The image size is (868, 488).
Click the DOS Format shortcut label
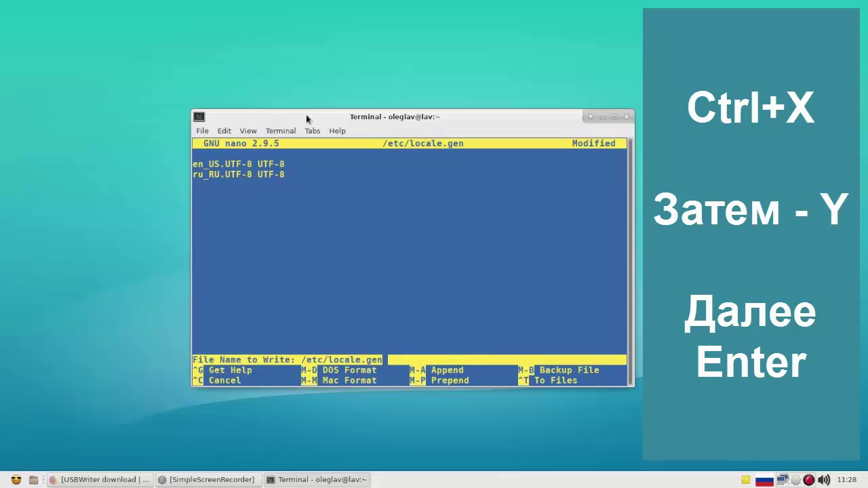[x=350, y=370]
